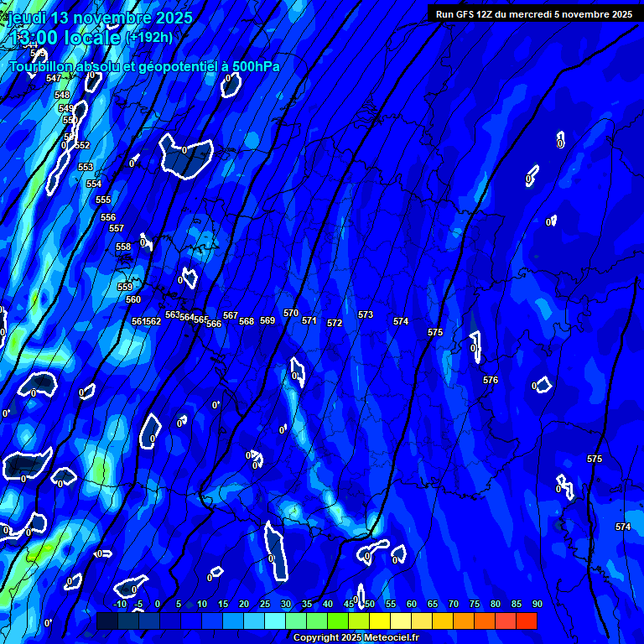
Task: Click the 576 geopotential contour label
Action: [491, 380]
